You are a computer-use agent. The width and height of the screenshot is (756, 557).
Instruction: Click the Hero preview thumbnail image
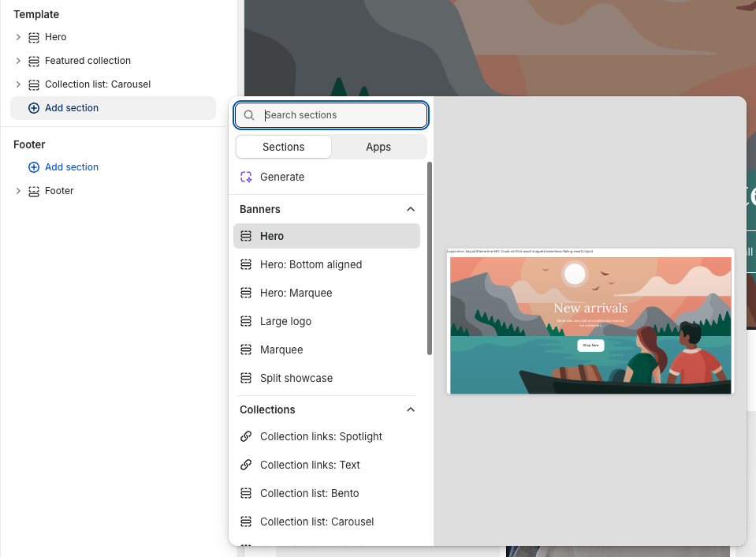point(590,321)
